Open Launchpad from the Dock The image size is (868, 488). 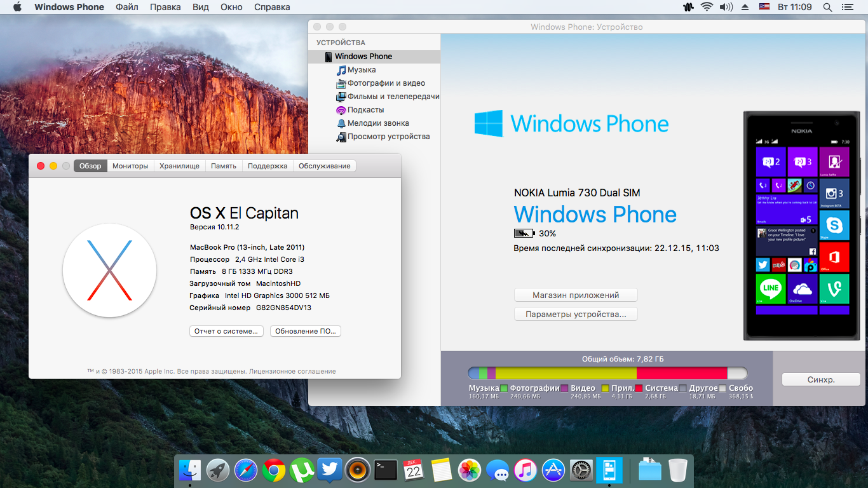pos(218,470)
